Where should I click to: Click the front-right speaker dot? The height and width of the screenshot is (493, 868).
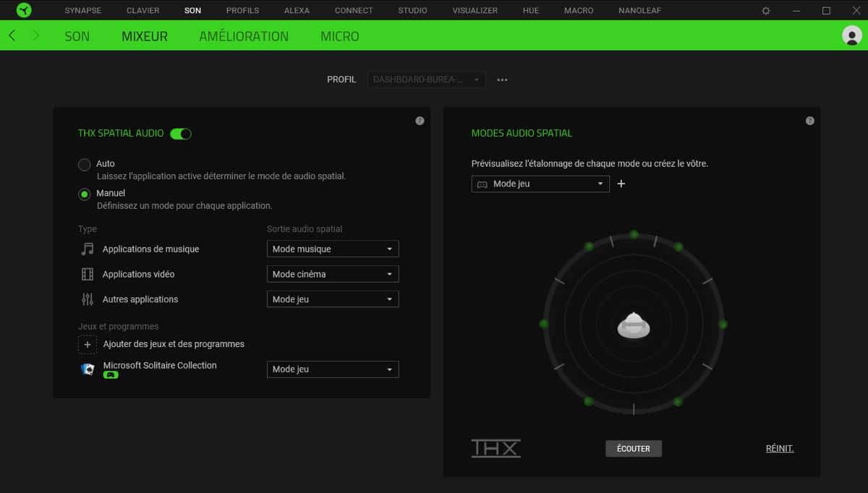tap(678, 246)
